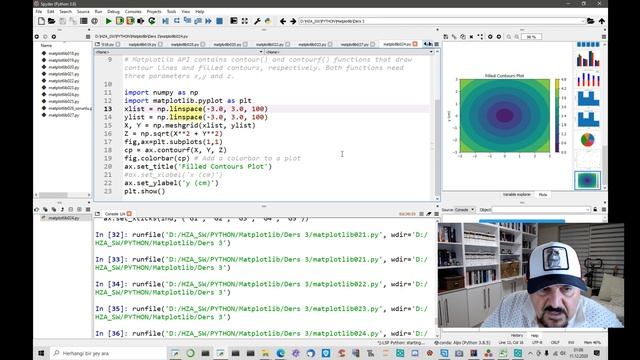The height and width of the screenshot is (360, 640).
Task: Open the Debug menu
Action: click(x=113, y=11)
